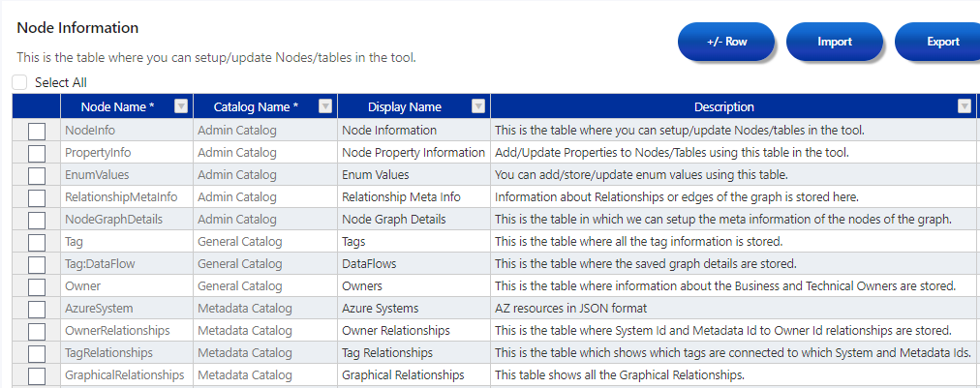Click the Admin Catalog cell in PropertyInfo row
Image resolution: width=980 pixels, height=388 pixels.
coord(265,153)
